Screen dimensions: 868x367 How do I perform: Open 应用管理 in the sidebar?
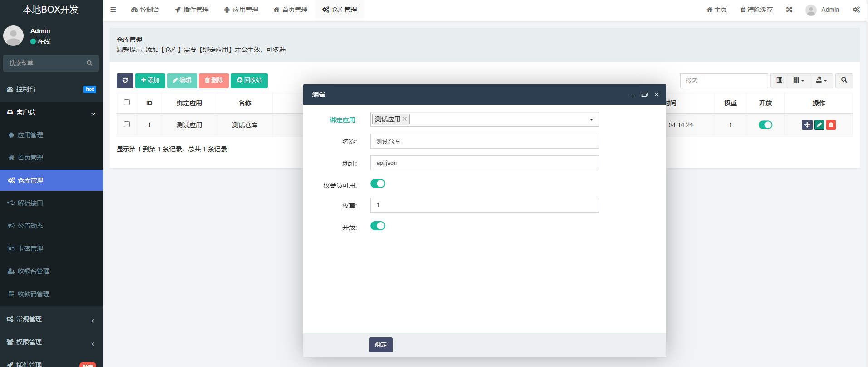[x=51, y=135]
